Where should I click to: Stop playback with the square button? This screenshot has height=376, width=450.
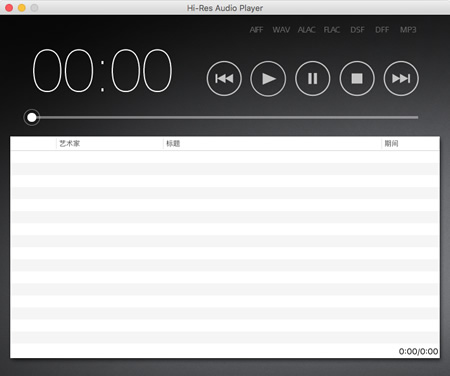357,79
